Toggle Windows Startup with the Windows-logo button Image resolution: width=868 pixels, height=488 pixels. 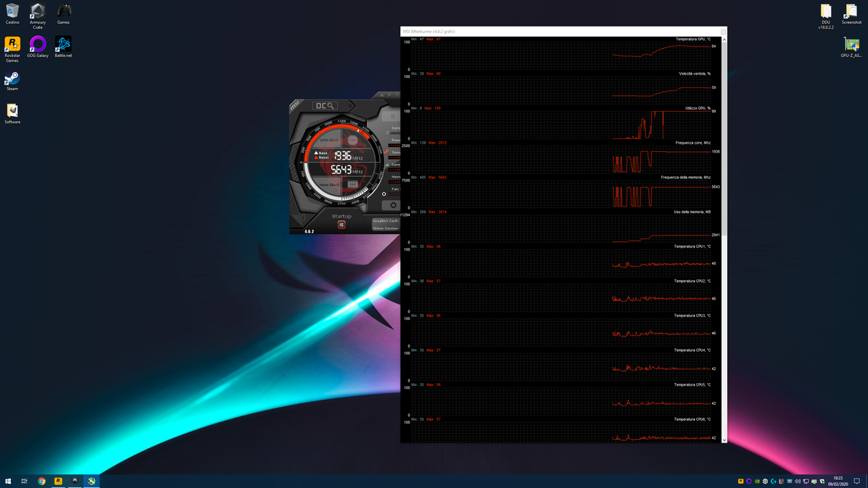pyautogui.click(x=341, y=224)
